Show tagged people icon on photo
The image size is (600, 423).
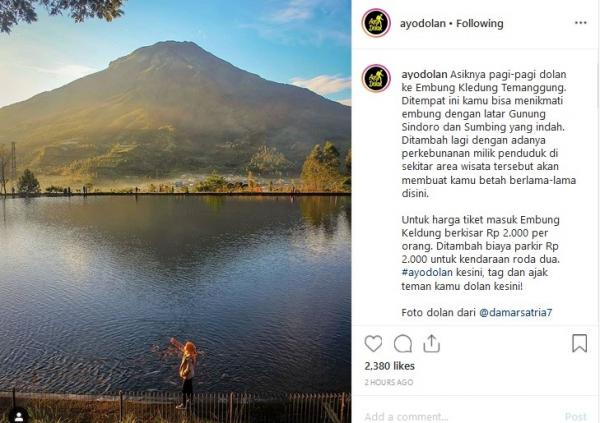pos(18,416)
